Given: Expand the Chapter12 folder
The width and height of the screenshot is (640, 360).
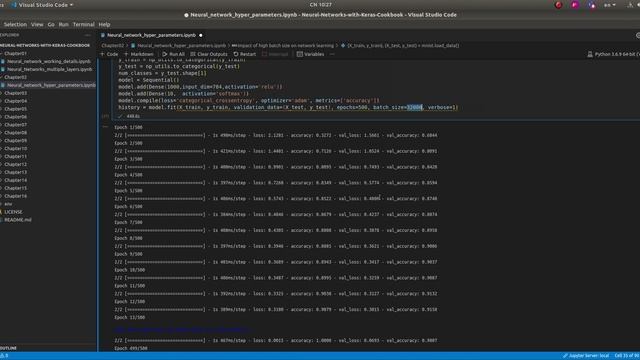Looking at the screenshot, I should point(16,164).
